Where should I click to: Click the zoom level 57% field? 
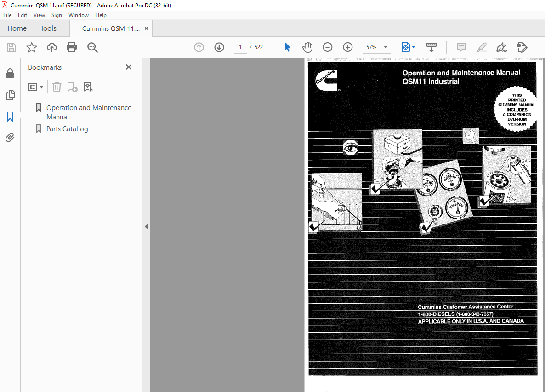(x=371, y=47)
